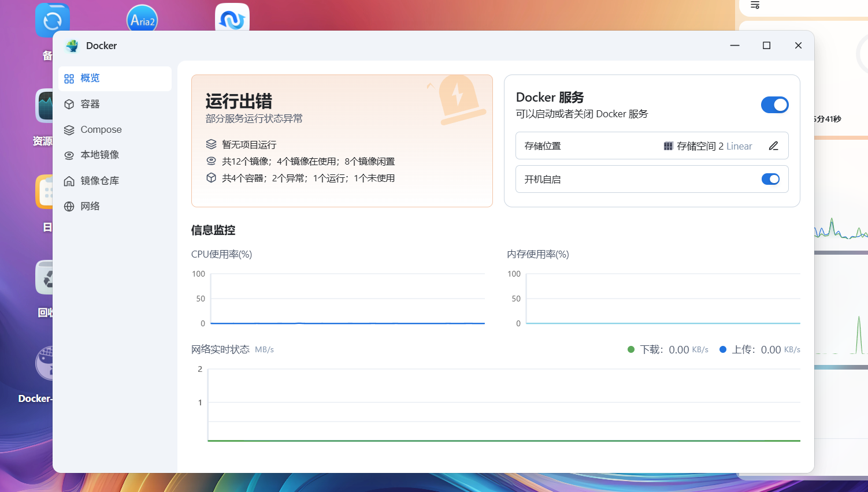Click the Docker whale logo in title bar

click(72, 46)
